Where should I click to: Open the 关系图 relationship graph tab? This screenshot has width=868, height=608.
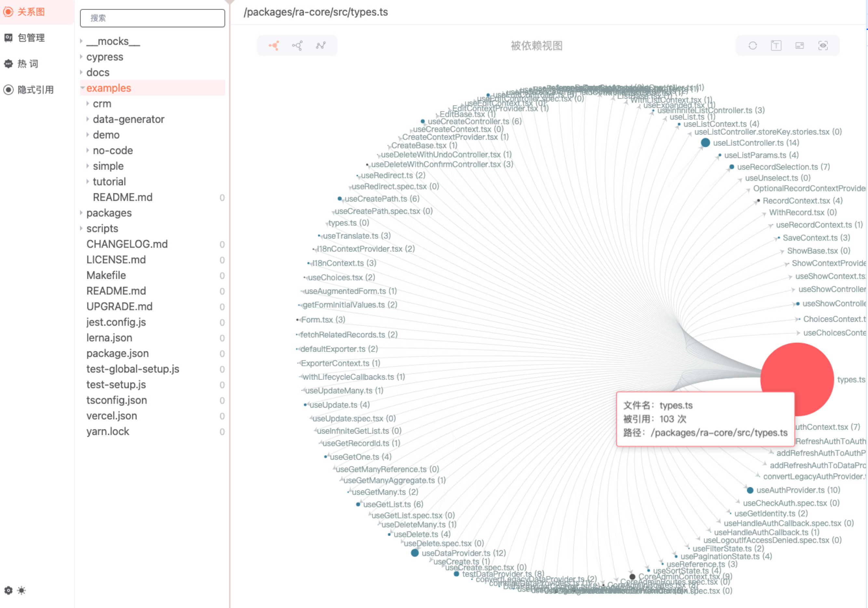click(31, 12)
